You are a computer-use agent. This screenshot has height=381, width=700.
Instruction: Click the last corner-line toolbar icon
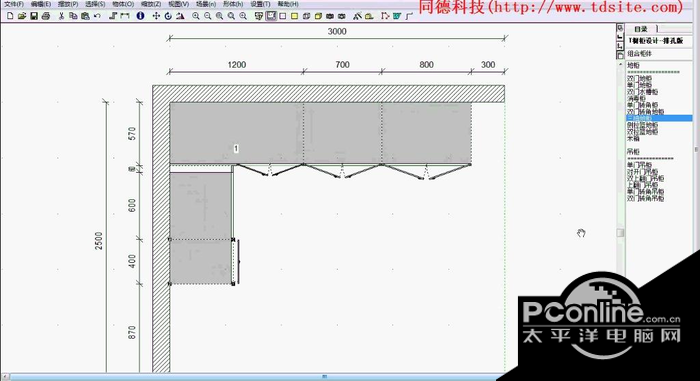point(409,16)
